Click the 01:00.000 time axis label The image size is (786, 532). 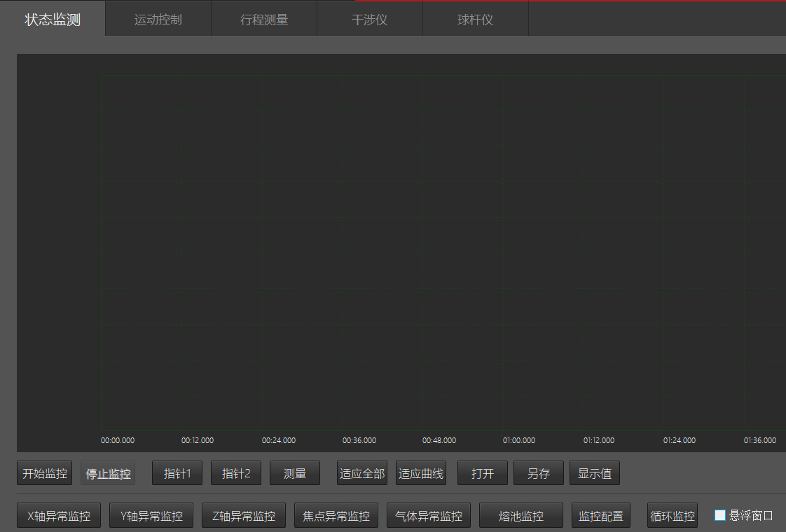(x=519, y=440)
